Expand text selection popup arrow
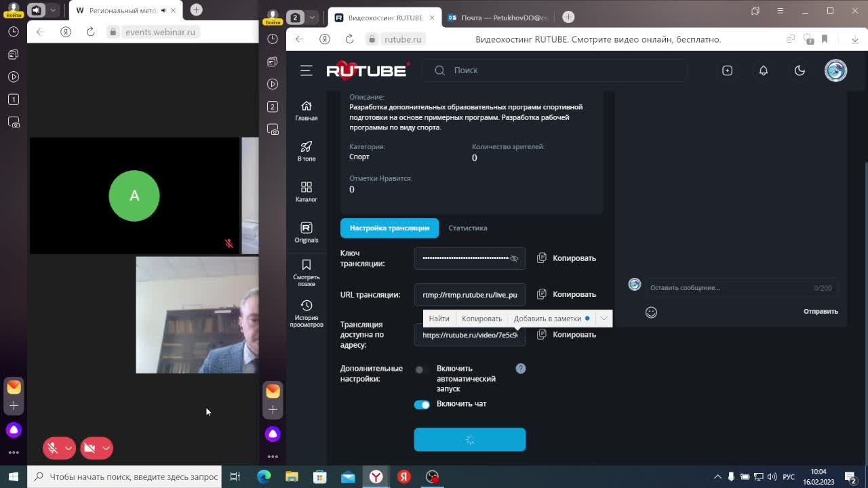Image resolution: width=868 pixels, height=488 pixels. point(604,319)
